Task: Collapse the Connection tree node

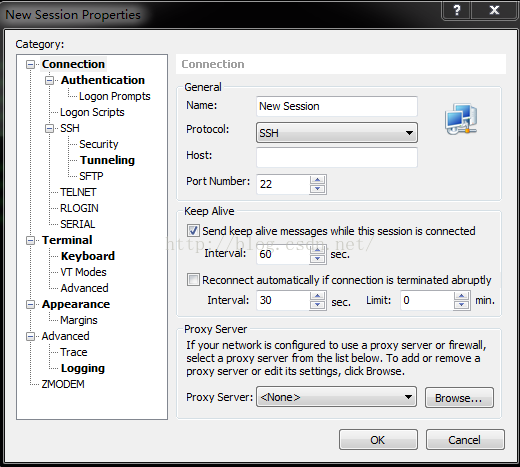Action: tap(30, 64)
